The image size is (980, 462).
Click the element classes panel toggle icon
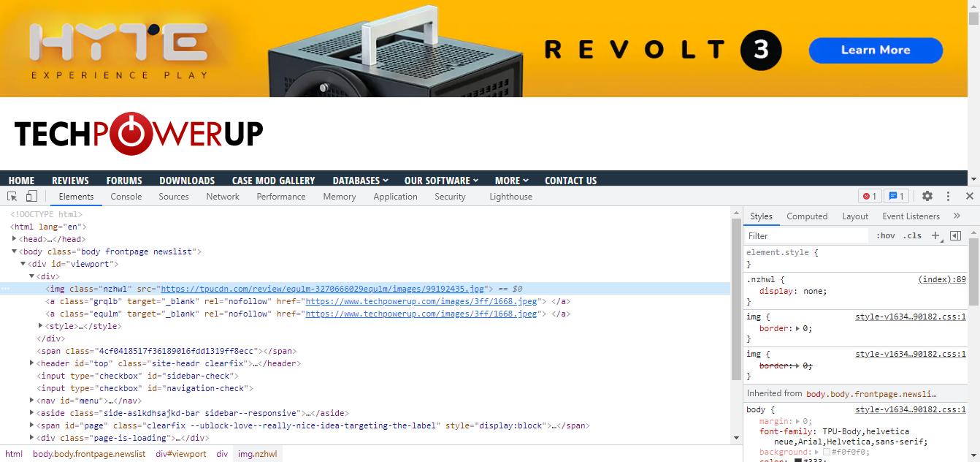coord(956,235)
